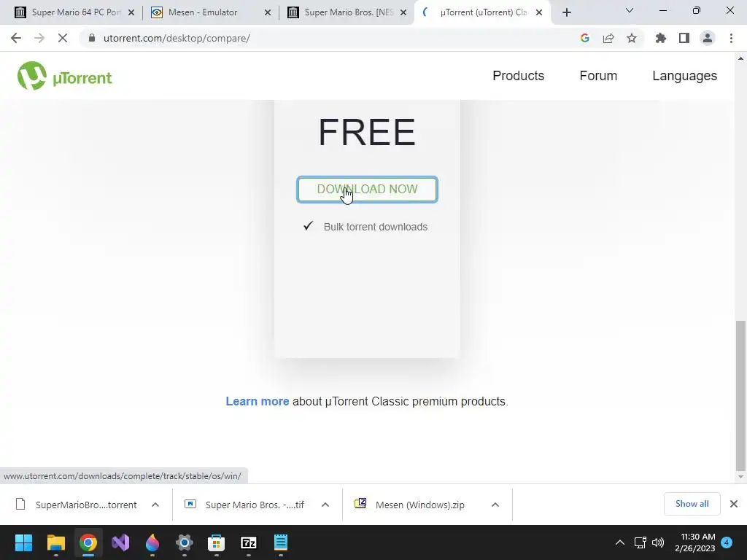This screenshot has height=560, width=747.
Task: Open the Windows Start menu
Action: (x=23, y=542)
